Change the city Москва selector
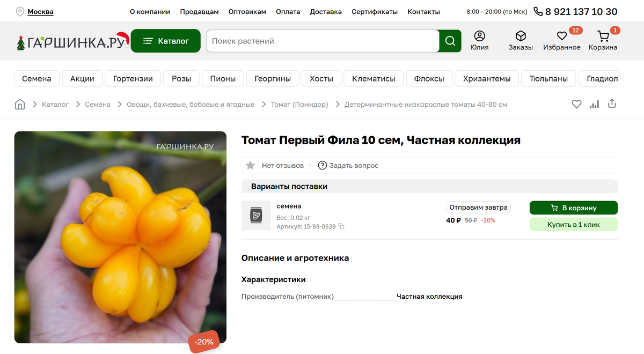Screen dimensions: 644x354 tap(40, 11)
